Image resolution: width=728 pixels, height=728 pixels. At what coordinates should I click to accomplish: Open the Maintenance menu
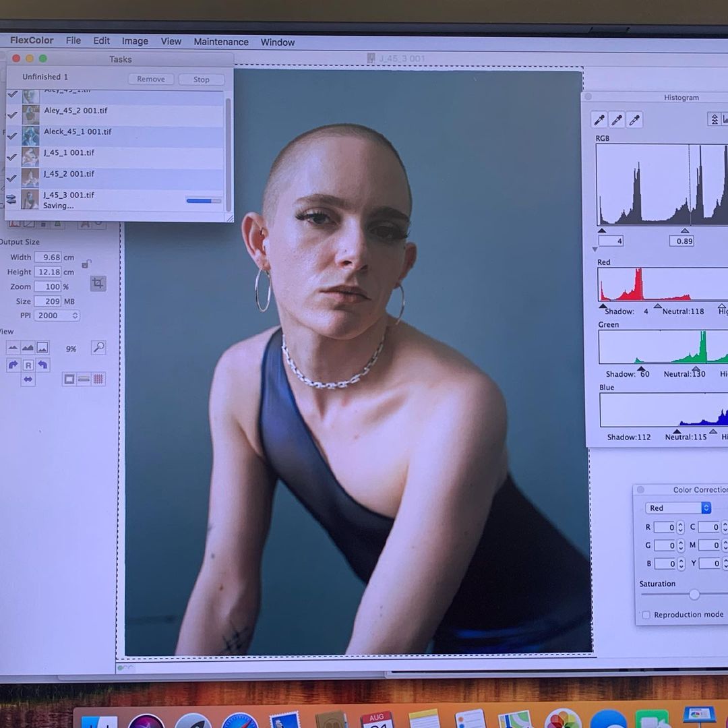click(221, 42)
